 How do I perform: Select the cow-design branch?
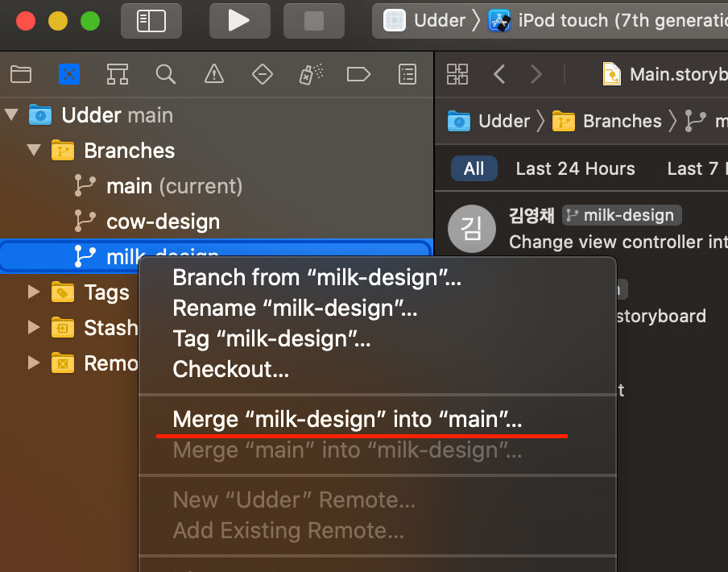[217, 222]
